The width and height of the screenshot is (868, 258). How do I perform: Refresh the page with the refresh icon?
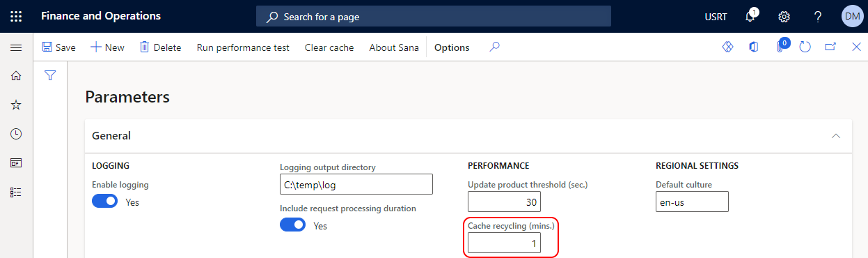(x=805, y=47)
